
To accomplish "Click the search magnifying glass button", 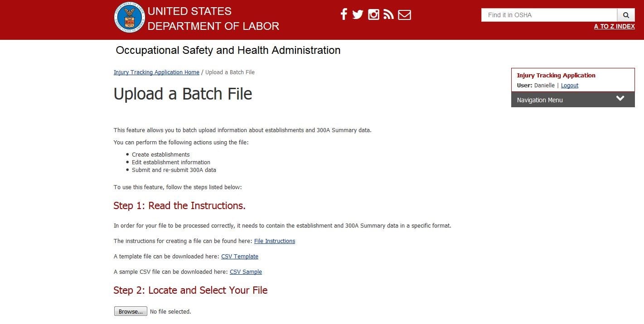I will tap(626, 15).
